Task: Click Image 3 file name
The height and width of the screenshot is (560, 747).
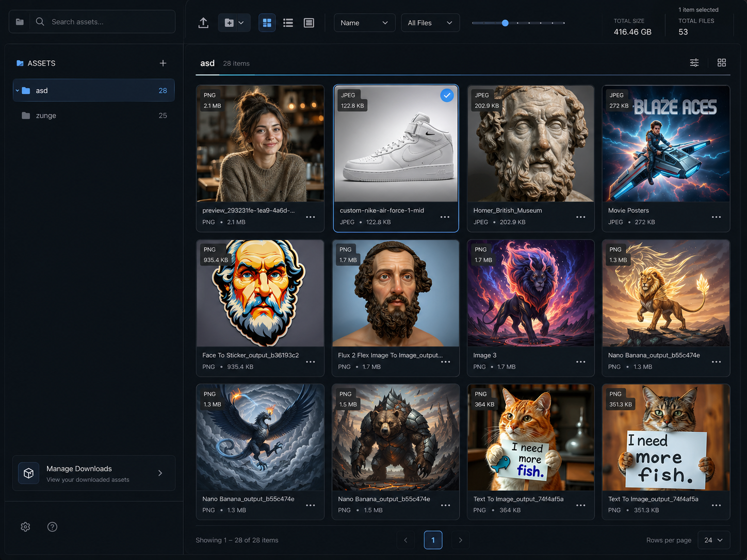Action: pyautogui.click(x=485, y=355)
